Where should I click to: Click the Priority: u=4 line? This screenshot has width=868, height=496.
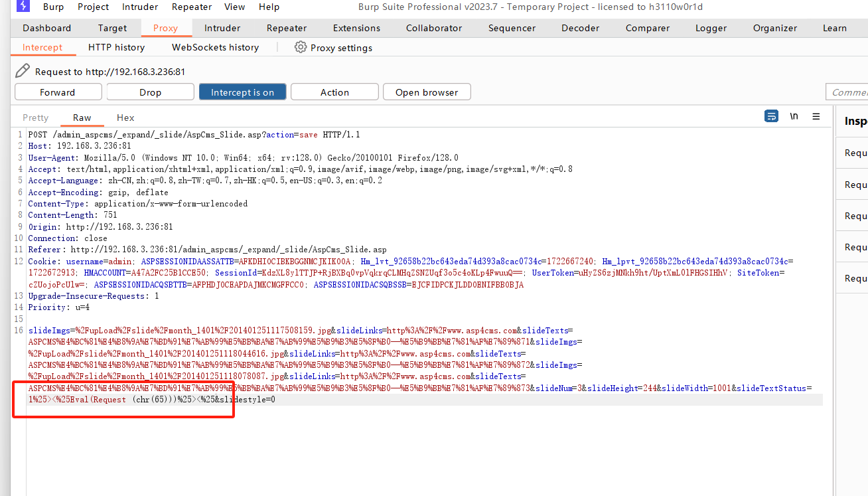[59, 308]
